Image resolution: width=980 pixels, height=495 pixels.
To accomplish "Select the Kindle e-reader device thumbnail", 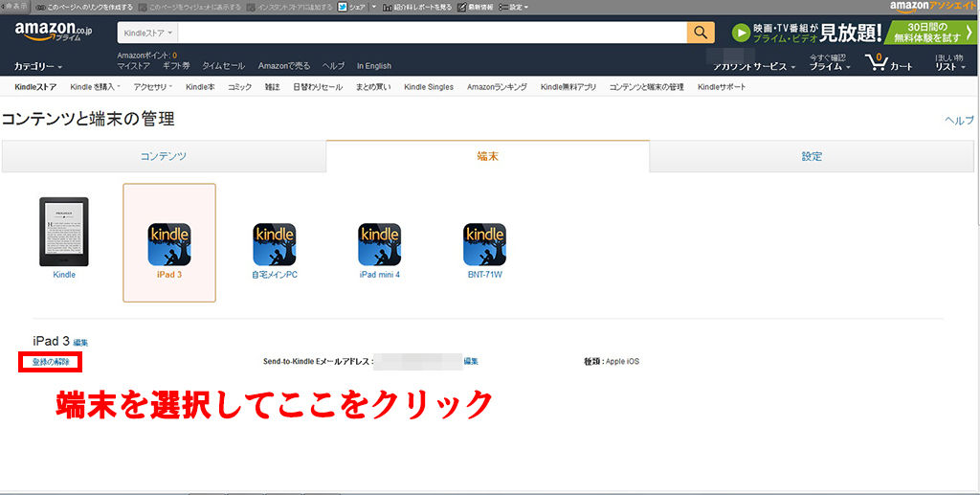I will tap(64, 232).
